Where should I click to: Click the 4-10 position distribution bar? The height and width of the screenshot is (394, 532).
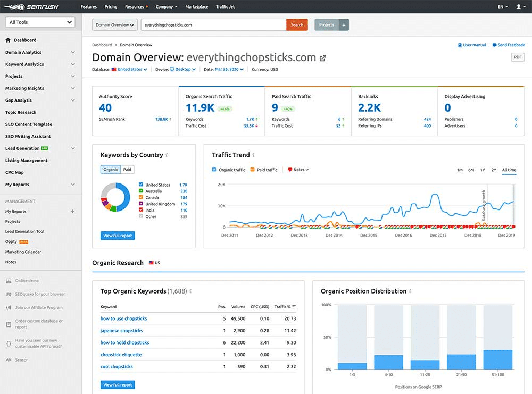388,362
